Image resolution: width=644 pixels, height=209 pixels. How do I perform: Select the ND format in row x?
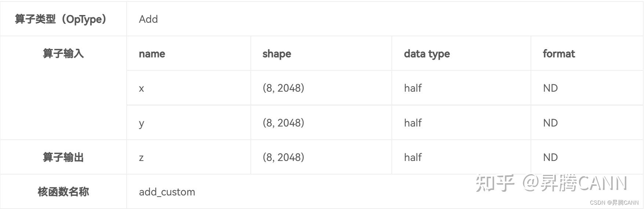click(x=550, y=88)
